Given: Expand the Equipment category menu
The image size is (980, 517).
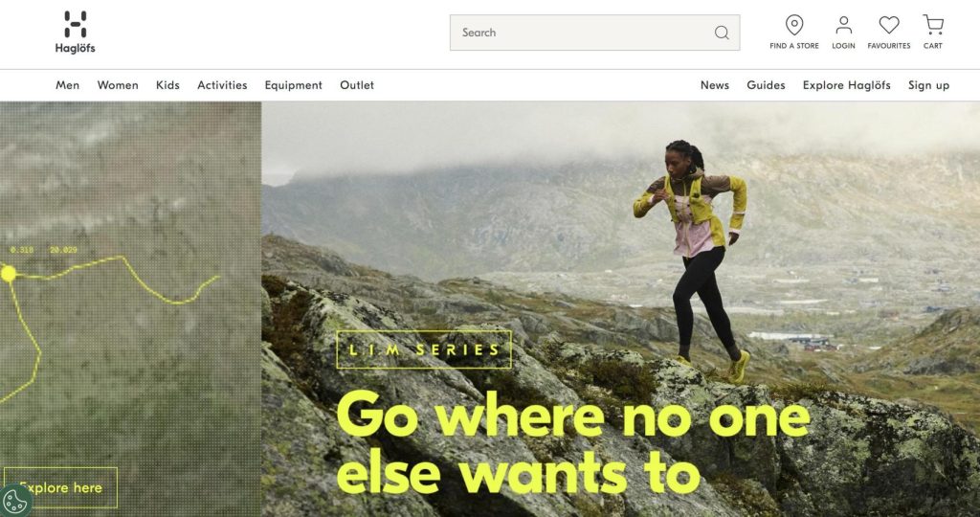Looking at the screenshot, I should 293,85.
